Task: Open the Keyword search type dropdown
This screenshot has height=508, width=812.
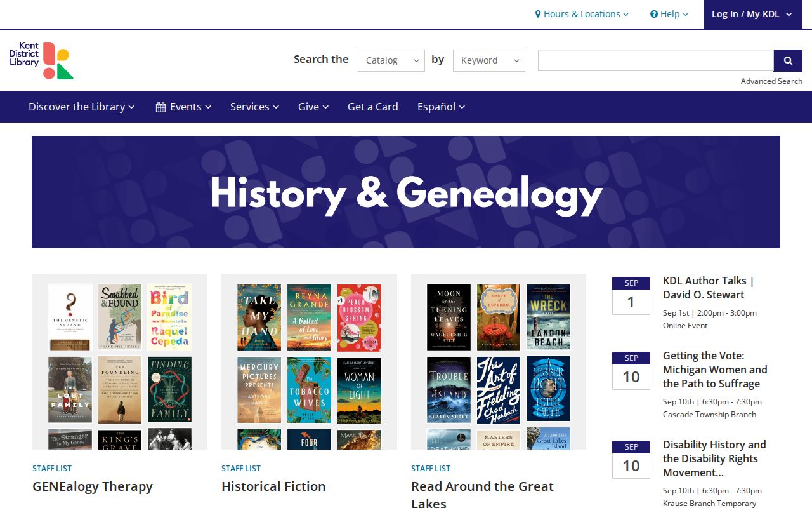Action: pos(489,60)
